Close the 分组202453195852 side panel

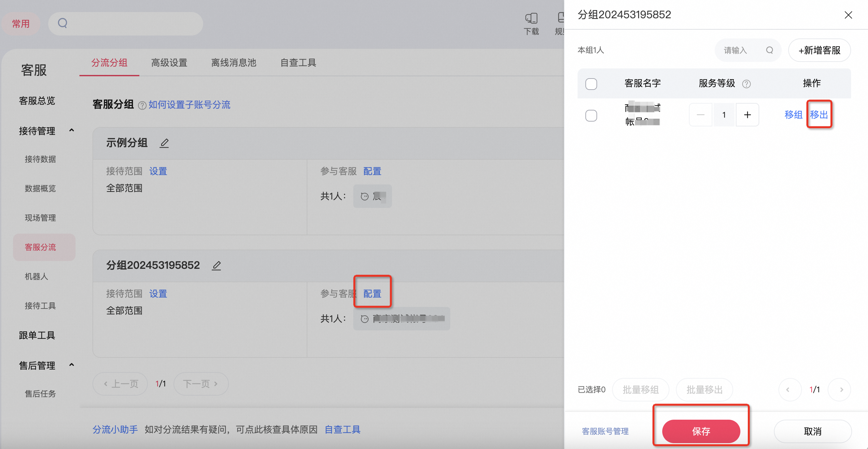[x=848, y=15]
